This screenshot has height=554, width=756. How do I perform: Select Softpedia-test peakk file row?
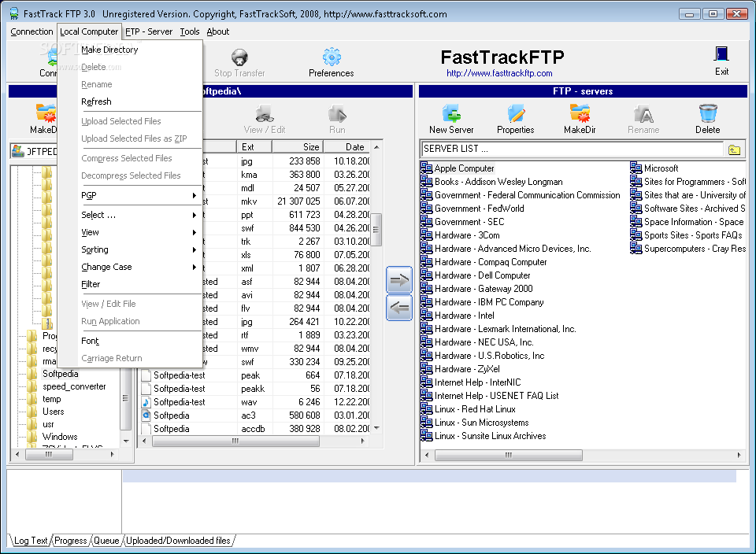point(255,388)
